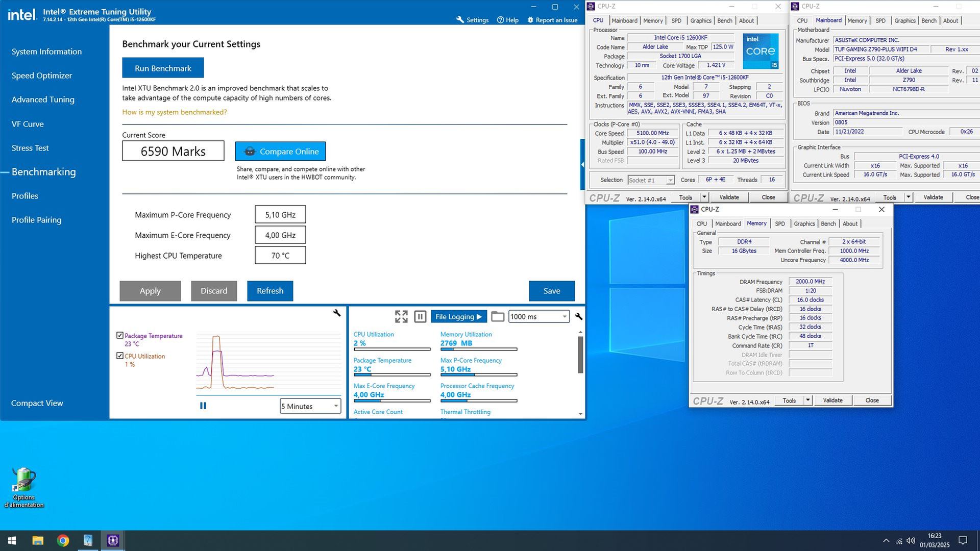Expand Tools dropdown arrow in CPU-Z Mainboard window
Viewport: 980px width, 551px height.
click(909, 197)
